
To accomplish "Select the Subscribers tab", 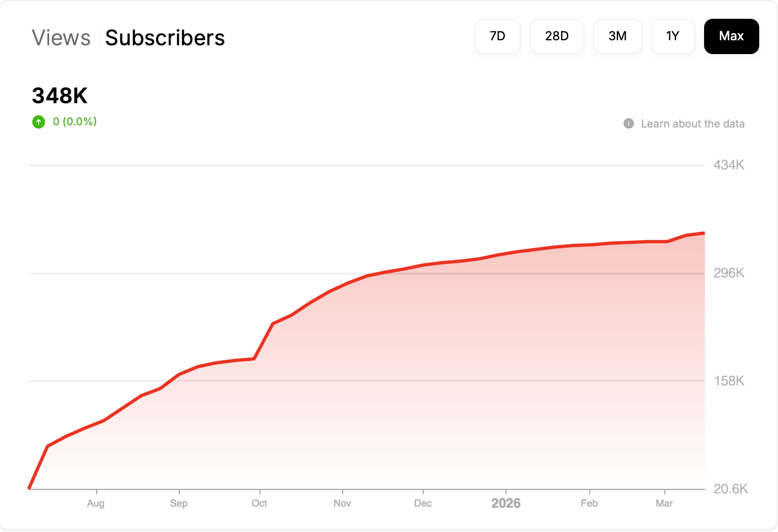I will click(165, 38).
